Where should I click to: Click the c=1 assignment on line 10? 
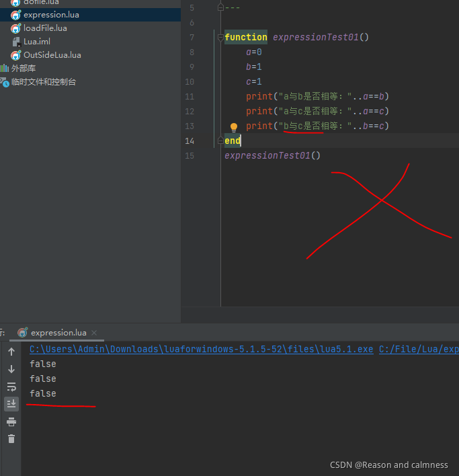point(254,81)
